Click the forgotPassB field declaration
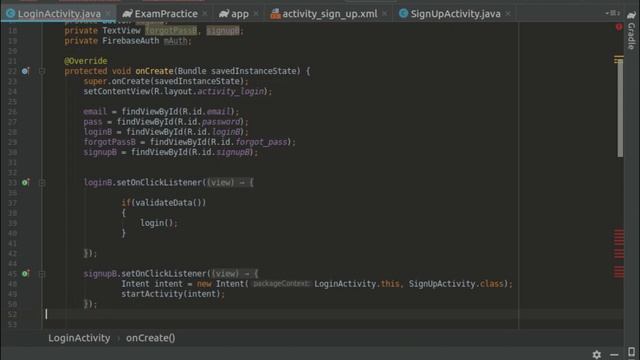640x360 pixels. coord(171,31)
